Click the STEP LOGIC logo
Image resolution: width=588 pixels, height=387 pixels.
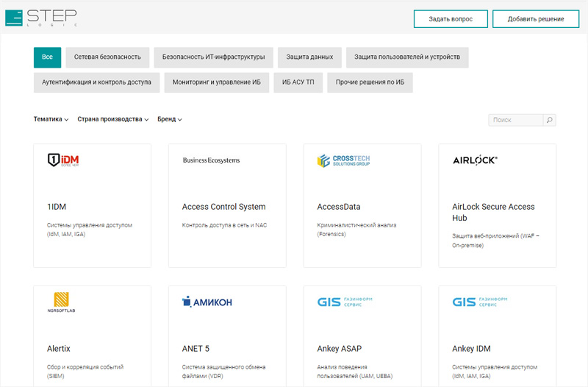(x=41, y=18)
